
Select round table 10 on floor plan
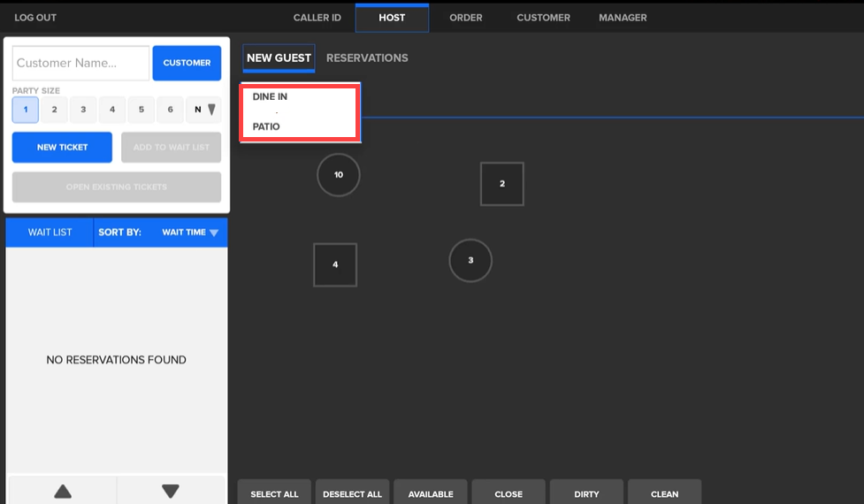(339, 175)
